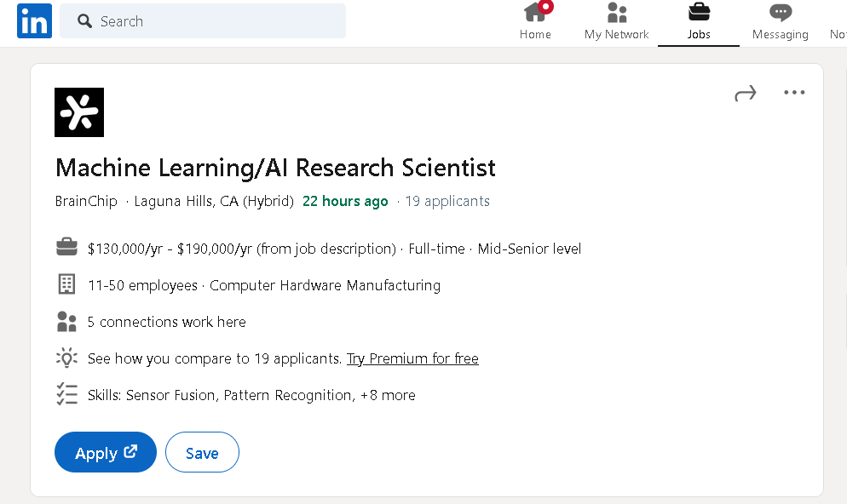Click the connections people icon
Viewport: 847px width, 504px height.
[66, 322]
